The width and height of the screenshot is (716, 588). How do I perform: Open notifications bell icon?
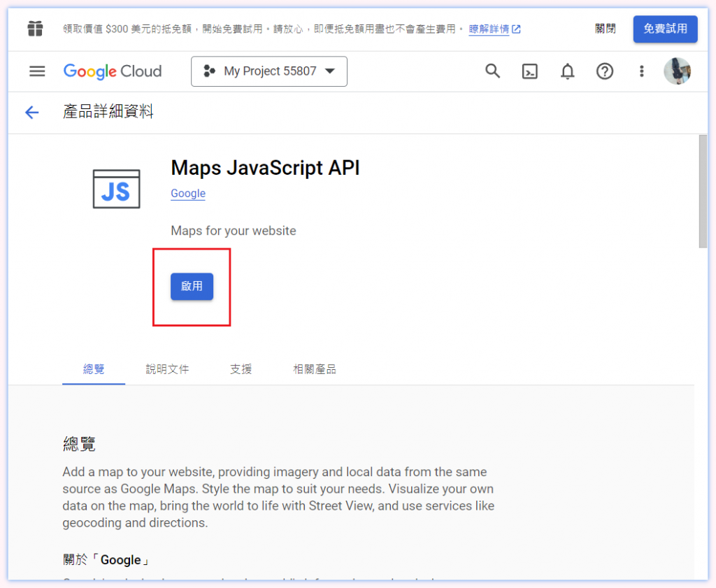tap(567, 71)
